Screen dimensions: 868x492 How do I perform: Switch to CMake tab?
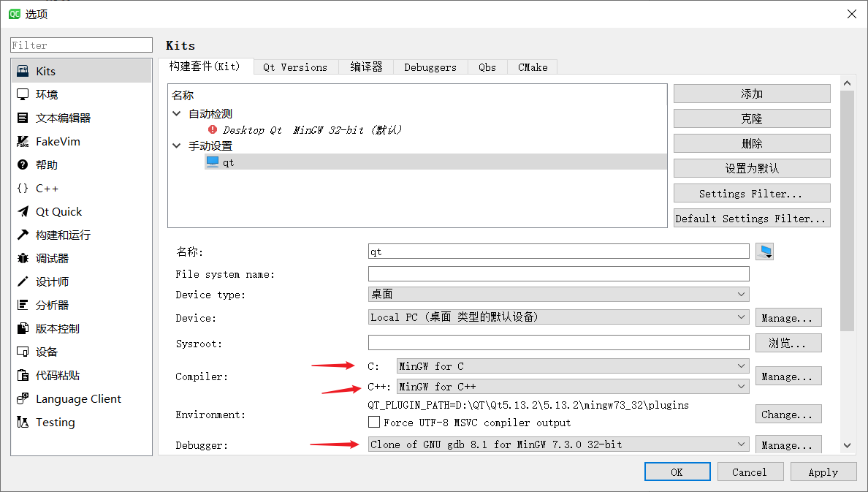533,67
